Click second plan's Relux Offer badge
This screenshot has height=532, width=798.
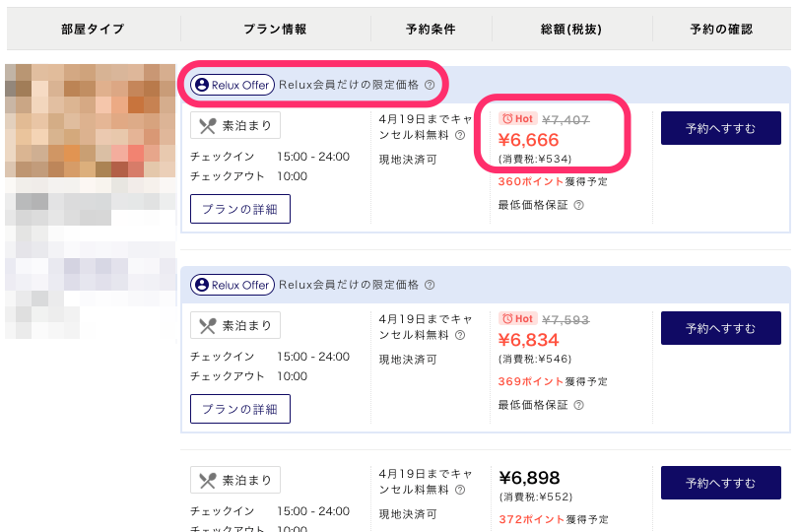[x=233, y=285]
